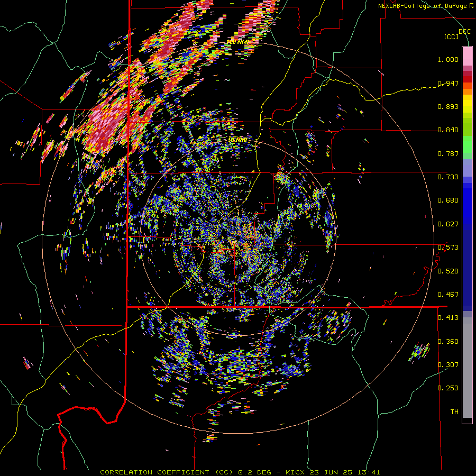Pick the bright green segment of the color bar
476x476 pixels.
(x=467, y=144)
